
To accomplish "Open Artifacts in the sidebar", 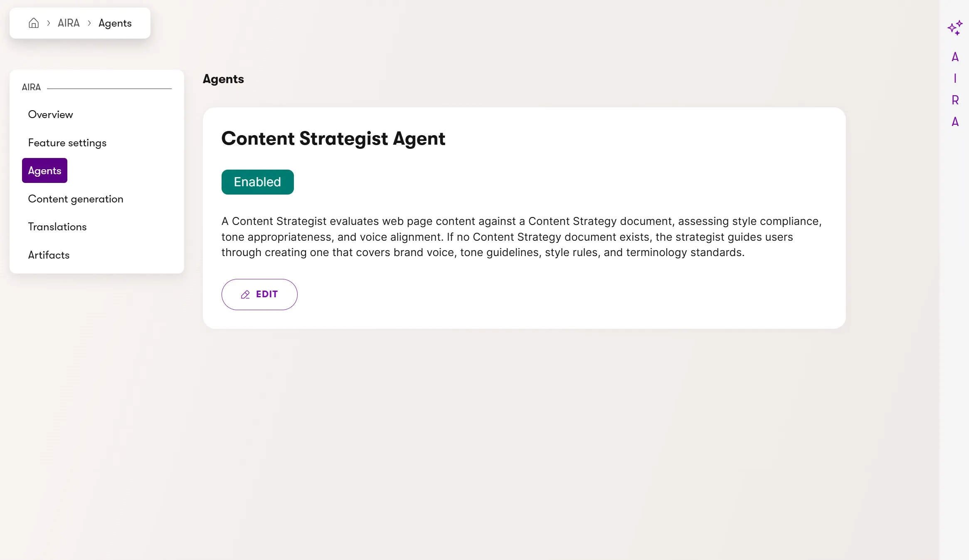I will [x=49, y=255].
